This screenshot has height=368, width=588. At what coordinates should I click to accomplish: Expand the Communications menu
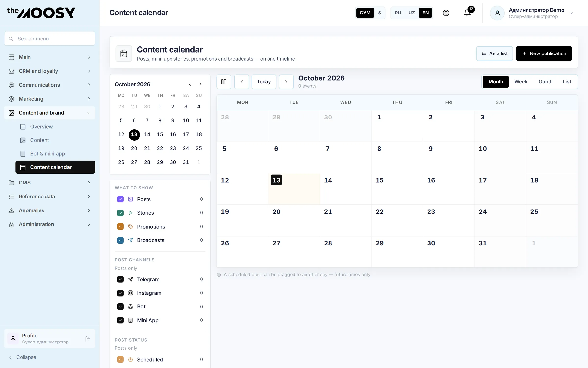tap(49, 85)
